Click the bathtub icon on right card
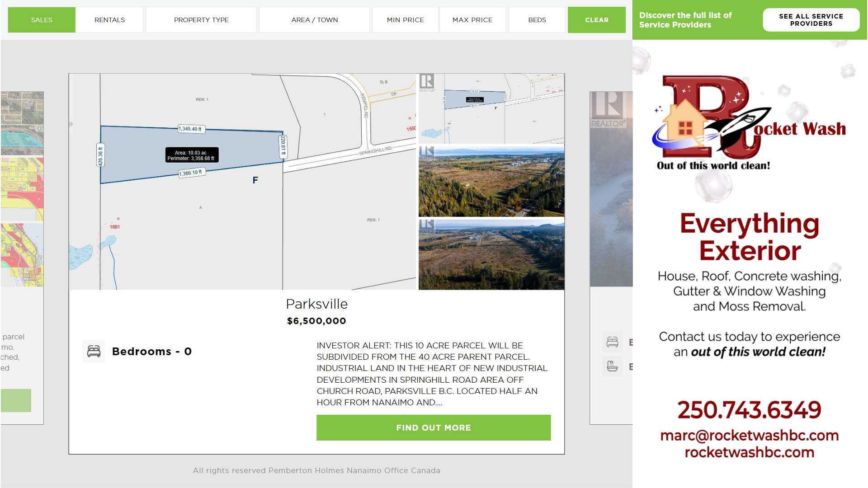This screenshot has height=488, width=868. tap(612, 366)
